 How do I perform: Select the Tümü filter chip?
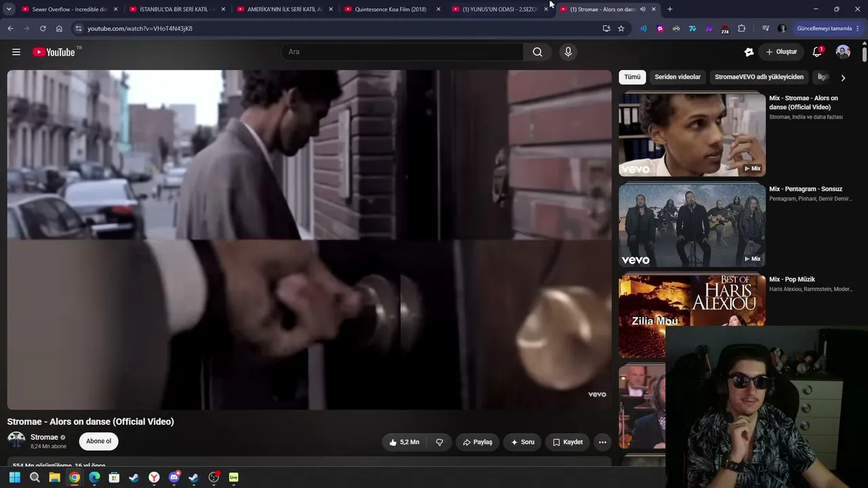[x=632, y=77]
